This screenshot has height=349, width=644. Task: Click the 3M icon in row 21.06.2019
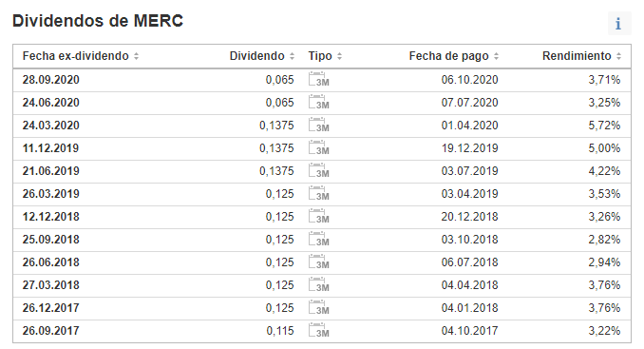(x=319, y=170)
